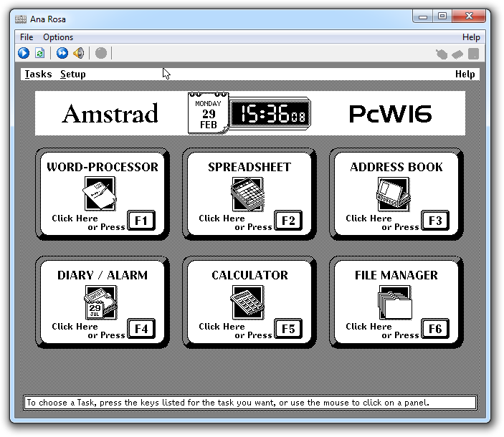
Task: Click the Amstrad logo text
Action: tap(110, 114)
